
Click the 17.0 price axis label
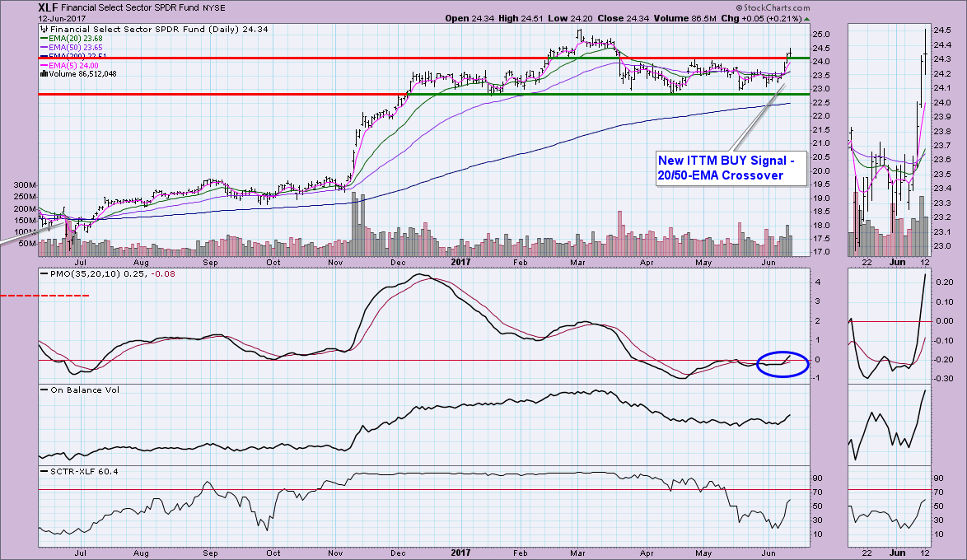point(821,252)
